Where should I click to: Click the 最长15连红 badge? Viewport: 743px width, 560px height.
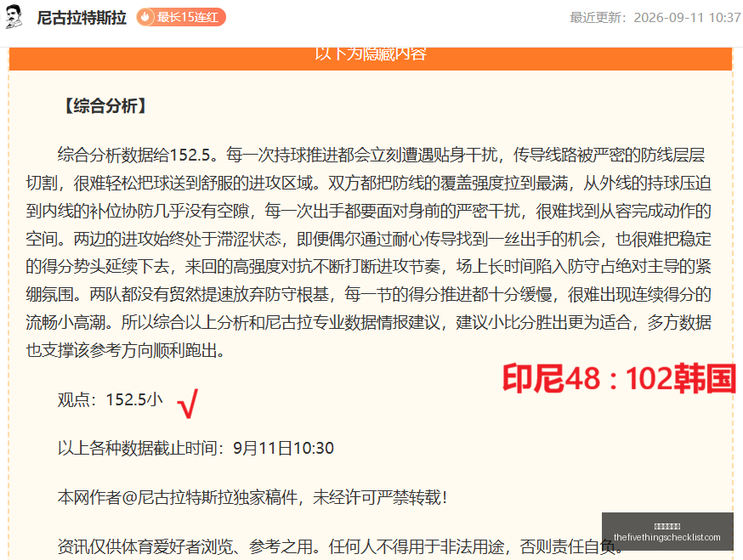click(x=181, y=17)
